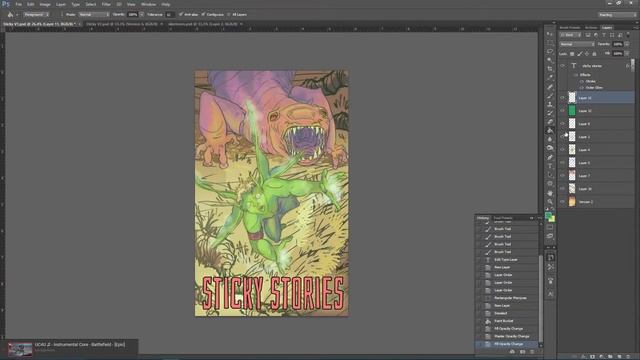This screenshot has width=640, height=360.
Task: Open fill source Foreground dropdown
Action: tap(36, 14)
